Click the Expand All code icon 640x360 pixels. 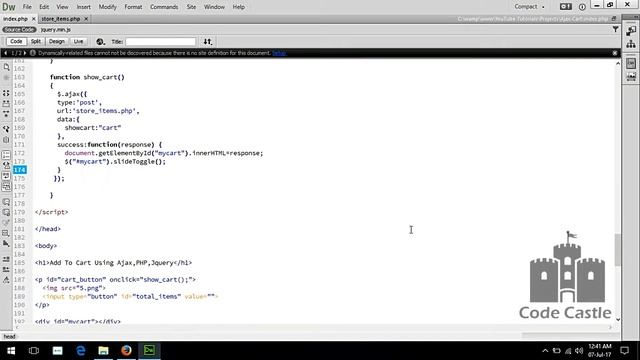click(x=6, y=114)
